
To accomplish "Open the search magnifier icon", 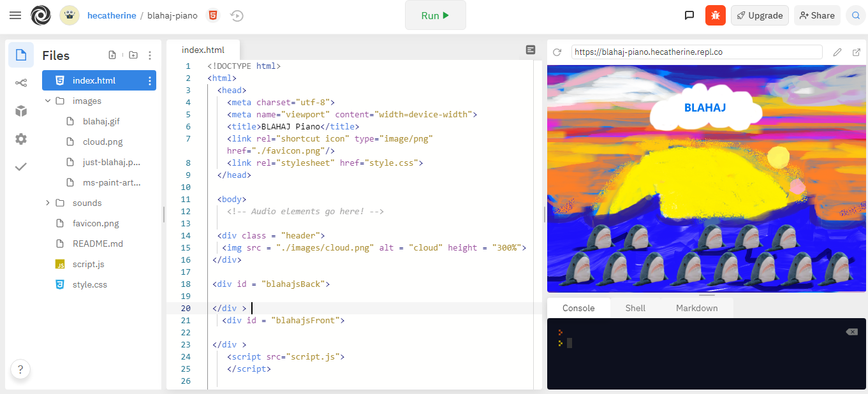I will pos(855,15).
